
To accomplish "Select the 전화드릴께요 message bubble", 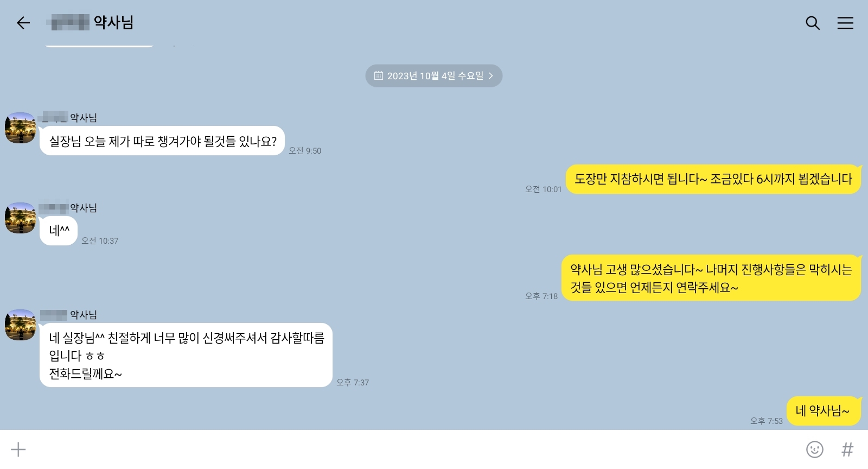I will pos(186,355).
